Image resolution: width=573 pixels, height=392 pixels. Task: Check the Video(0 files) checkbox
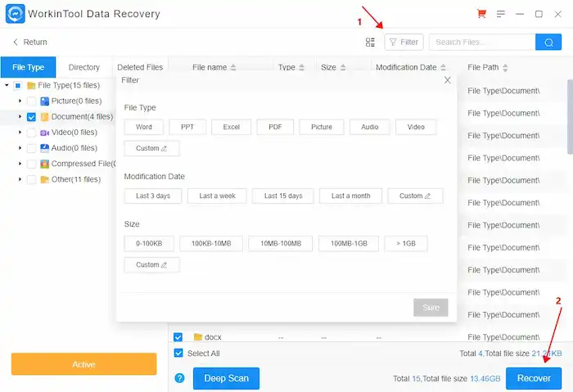point(31,133)
